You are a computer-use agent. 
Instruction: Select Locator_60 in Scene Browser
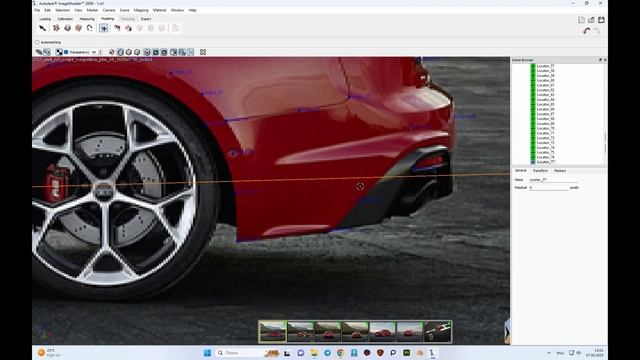tap(545, 80)
